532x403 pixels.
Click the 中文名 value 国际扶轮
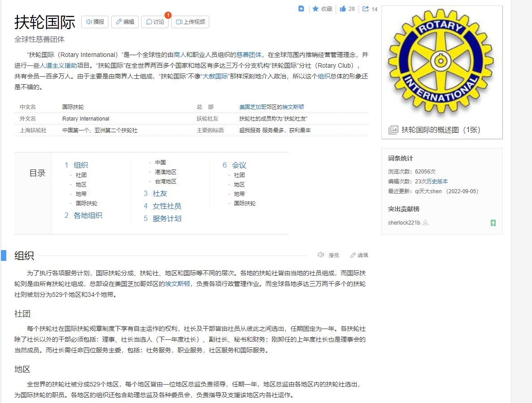click(73, 107)
